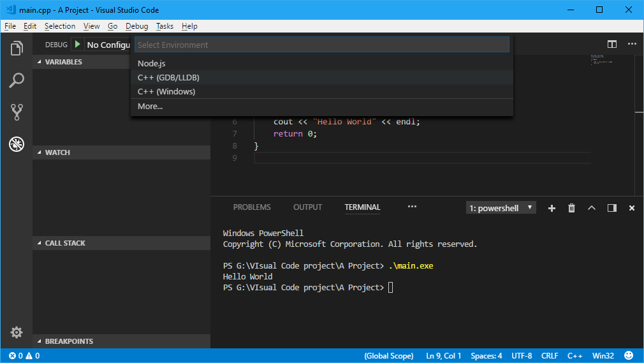
Task: Open the Edit menu
Action: (x=29, y=26)
